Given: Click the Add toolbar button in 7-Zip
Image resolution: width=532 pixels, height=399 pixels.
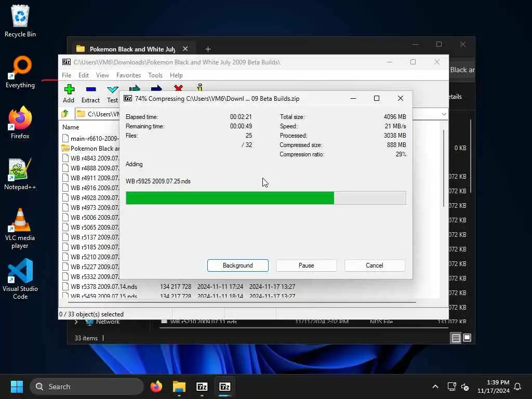Looking at the screenshot, I should click(x=69, y=94).
